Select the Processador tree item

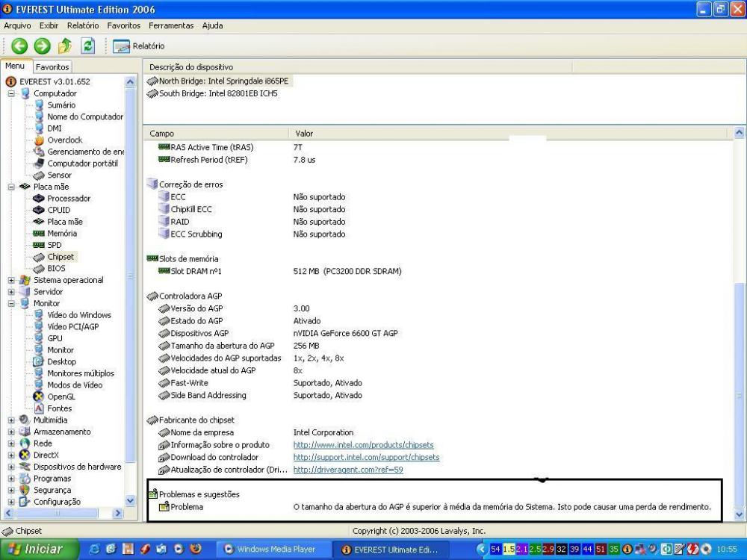click(x=68, y=199)
